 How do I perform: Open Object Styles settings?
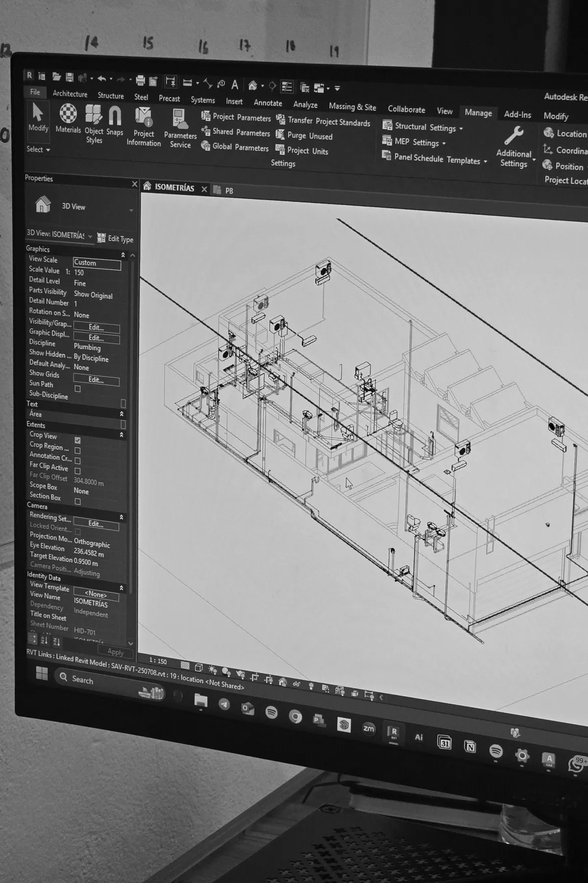click(94, 124)
